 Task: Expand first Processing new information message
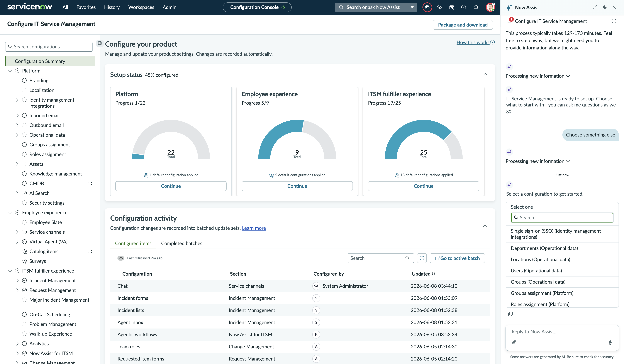click(x=538, y=76)
